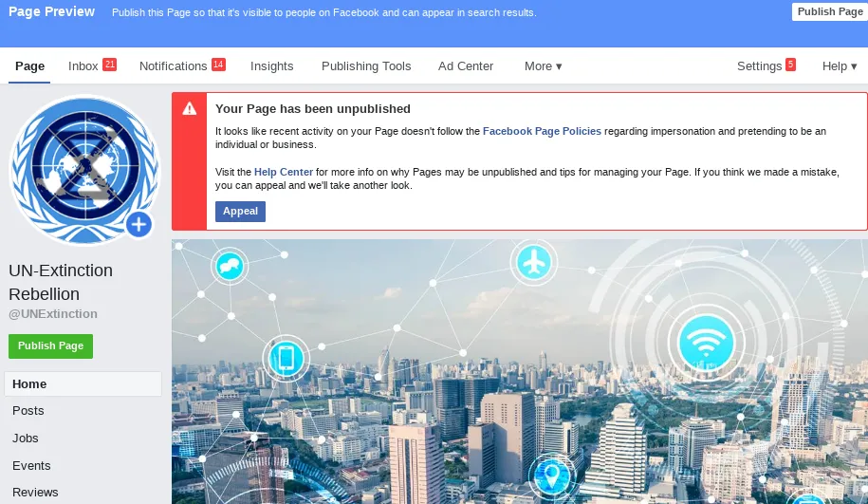
Task: Click the Page Preview title text
Action: 51,11
